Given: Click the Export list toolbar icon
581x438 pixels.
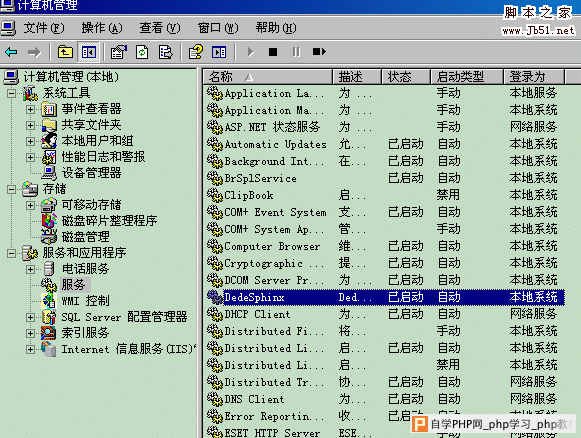Looking at the screenshot, I should 165,52.
